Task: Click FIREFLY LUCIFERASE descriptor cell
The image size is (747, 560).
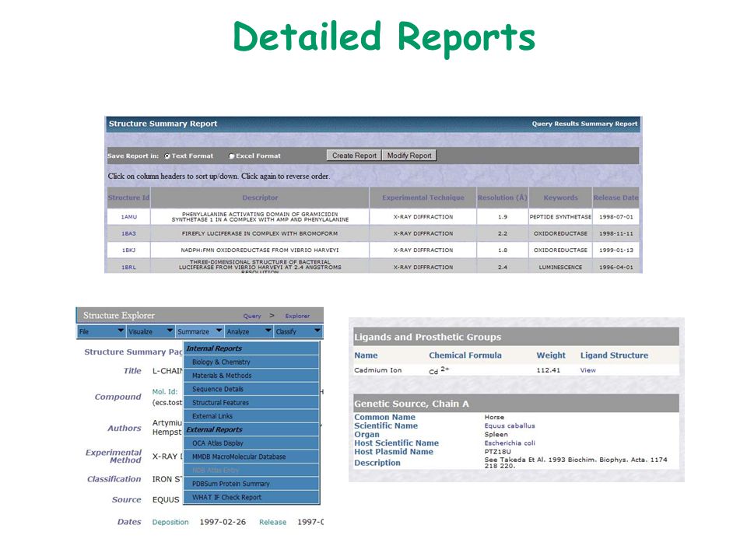Action: [260, 234]
